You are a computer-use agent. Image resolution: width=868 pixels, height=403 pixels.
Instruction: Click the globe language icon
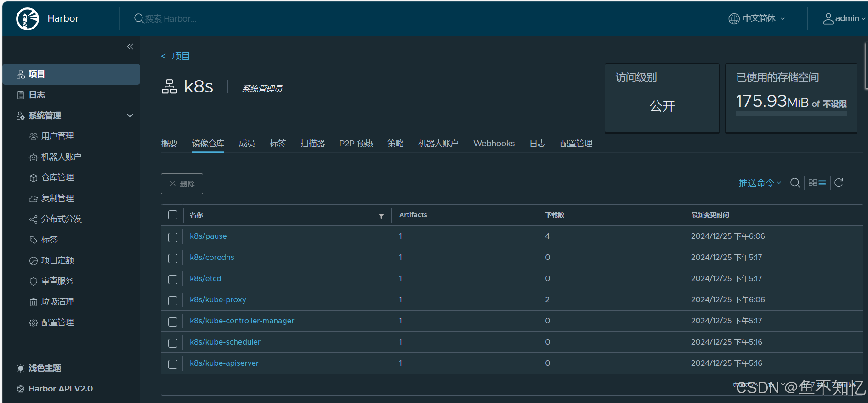(x=734, y=18)
